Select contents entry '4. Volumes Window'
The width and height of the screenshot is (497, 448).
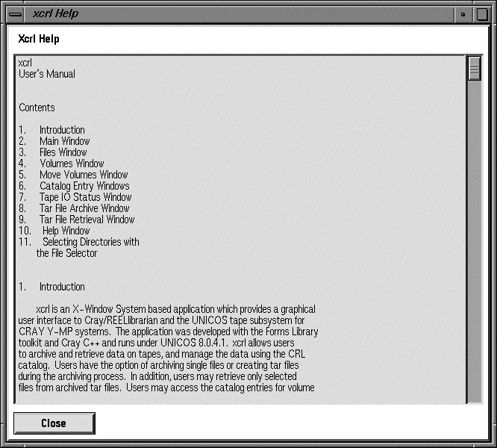coord(61,164)
